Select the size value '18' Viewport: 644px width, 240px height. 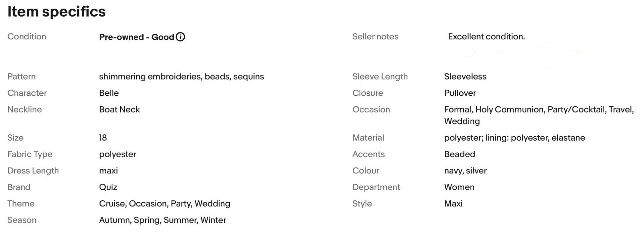click(103, 138)
